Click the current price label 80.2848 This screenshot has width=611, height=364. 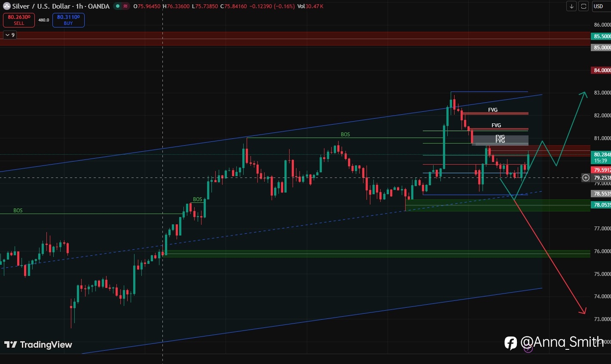point(601,154)
